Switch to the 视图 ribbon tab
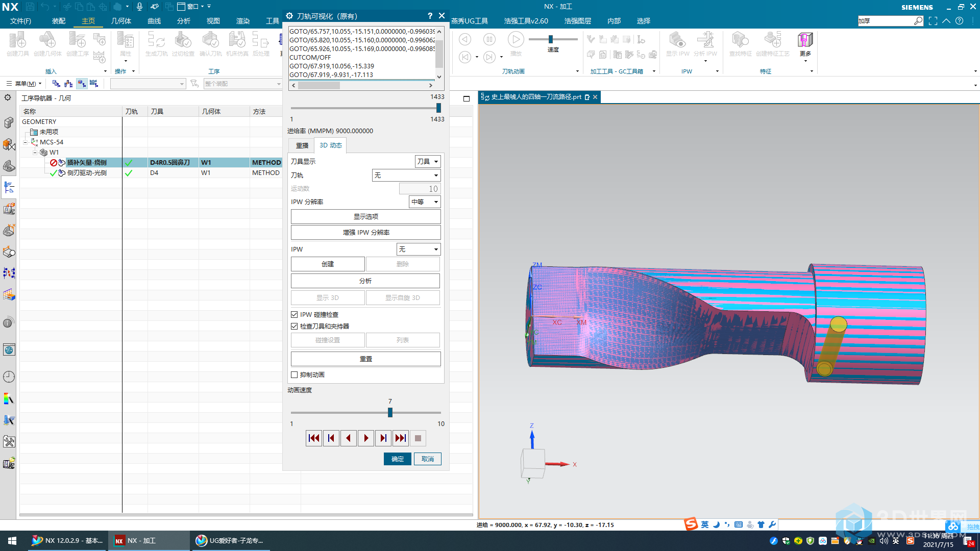The width and height of the screenshot is (980, 551). click(213, 21)
